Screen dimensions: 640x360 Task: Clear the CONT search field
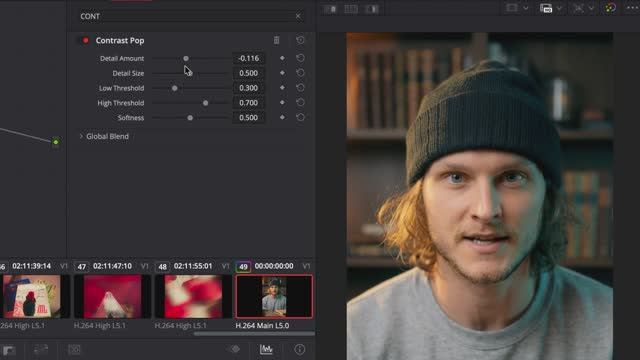(298, 16)
